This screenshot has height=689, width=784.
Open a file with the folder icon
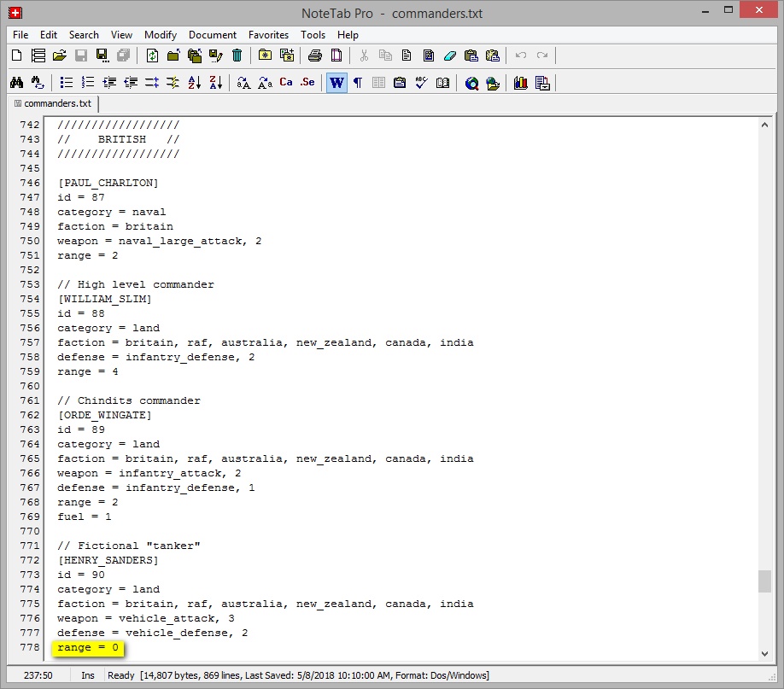pyautogui.click(x=59, y=56)
